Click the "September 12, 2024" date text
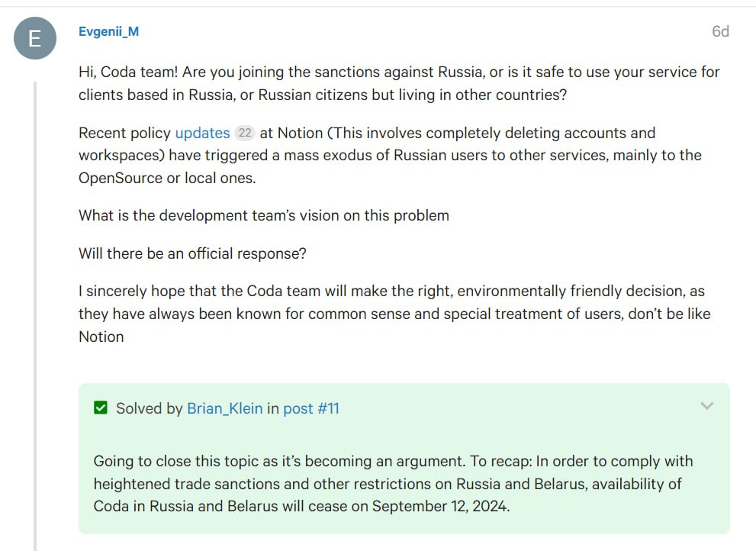Viewport: 756px width, 551px height. point(439,506)
